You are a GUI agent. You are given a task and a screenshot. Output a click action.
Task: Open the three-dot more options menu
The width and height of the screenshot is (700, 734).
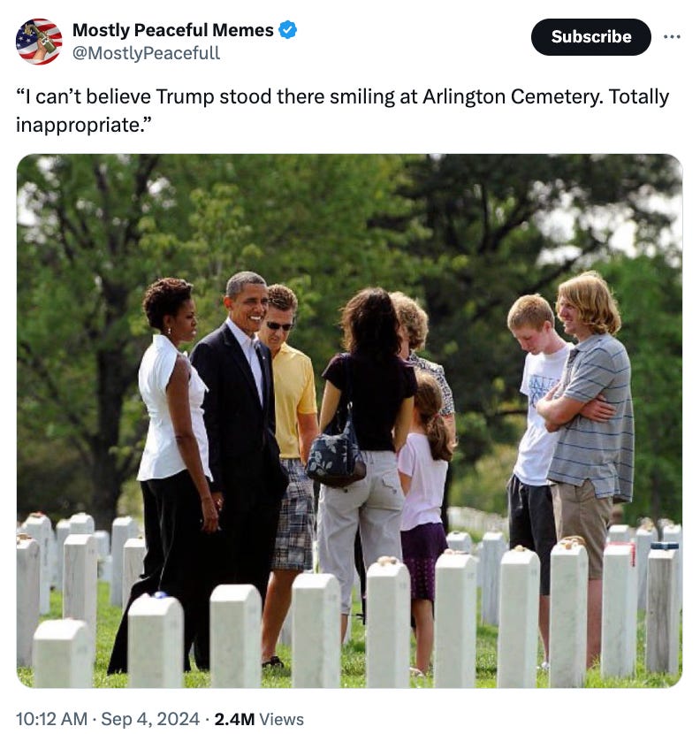tap(672, 36)
